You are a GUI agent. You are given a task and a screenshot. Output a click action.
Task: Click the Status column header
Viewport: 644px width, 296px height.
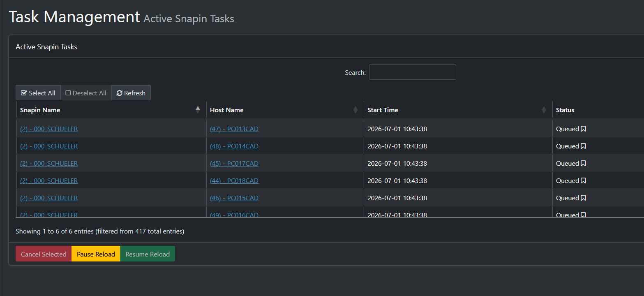(x=565, y=110)
